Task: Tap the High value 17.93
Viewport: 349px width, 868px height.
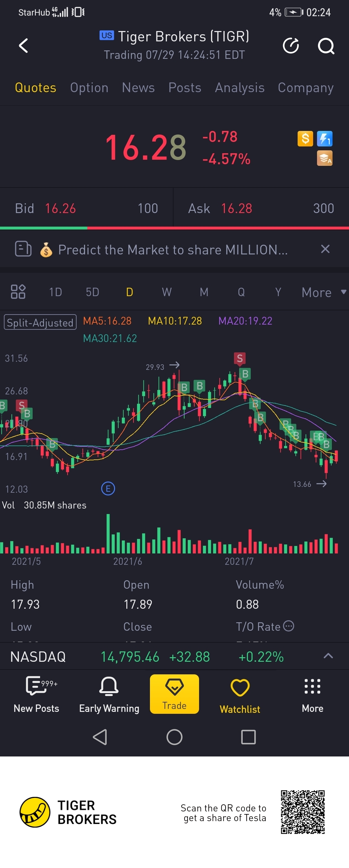Action: click(25, 604)
